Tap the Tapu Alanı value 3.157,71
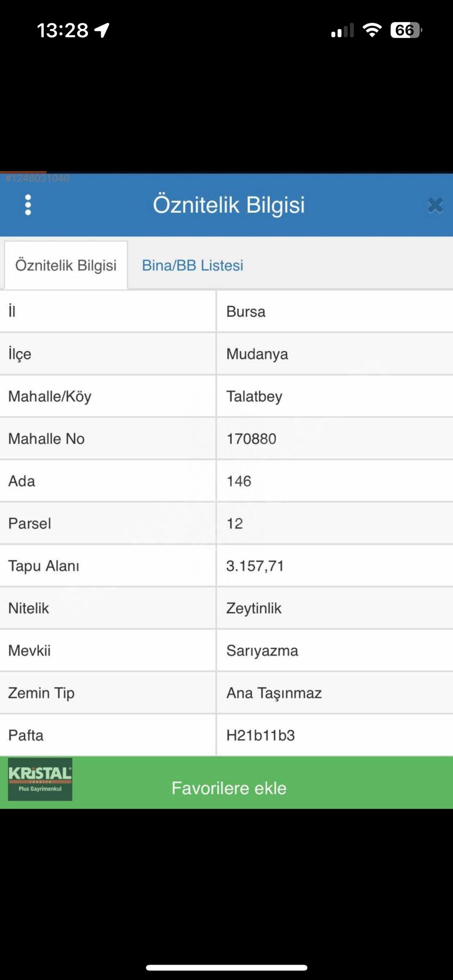Image resolution: width=453 pixels, height=980 pixels. point(255,566)
